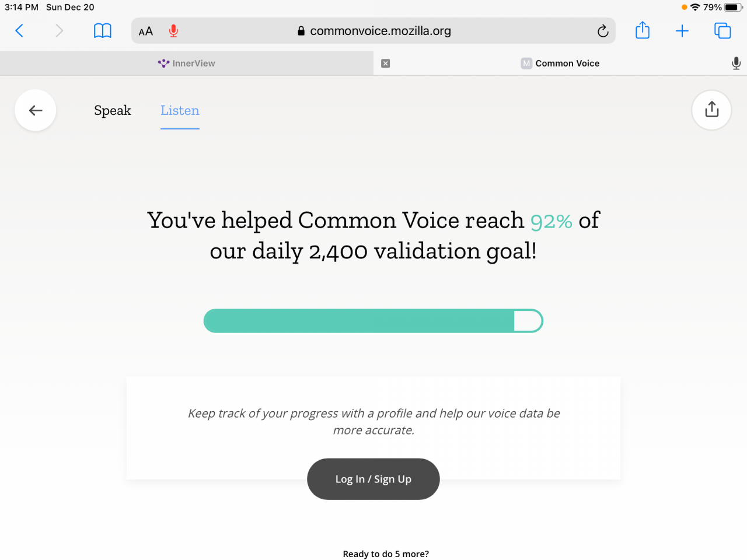The width and height of the screenshot is (747, 560).
Task: Tap the microphone icon at tab bar end
Action: tap(736, 63)
